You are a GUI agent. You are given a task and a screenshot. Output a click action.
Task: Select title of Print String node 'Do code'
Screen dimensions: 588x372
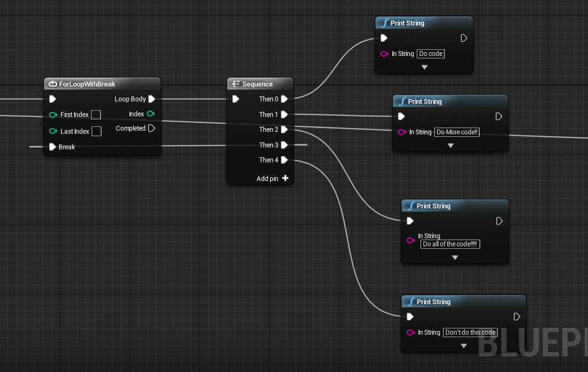tap(407, 23)
